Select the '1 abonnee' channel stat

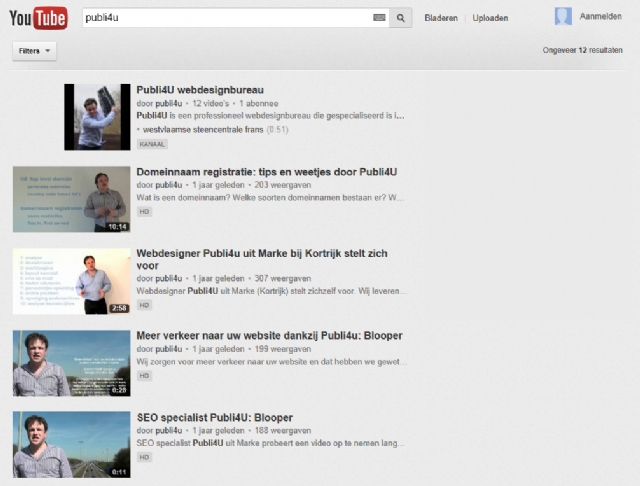tap(259, 104)
